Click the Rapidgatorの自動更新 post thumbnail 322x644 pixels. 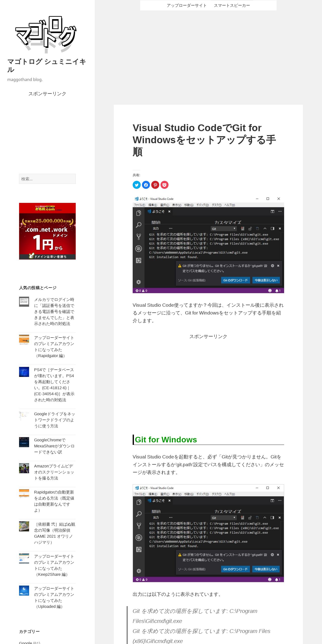[x=24, y=494]
